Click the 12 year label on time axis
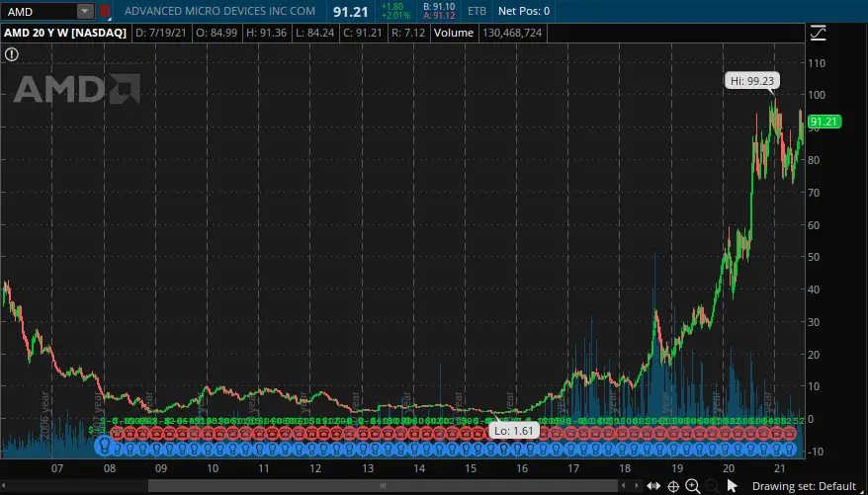Viewport: 868px width, 495px height. 315,468
